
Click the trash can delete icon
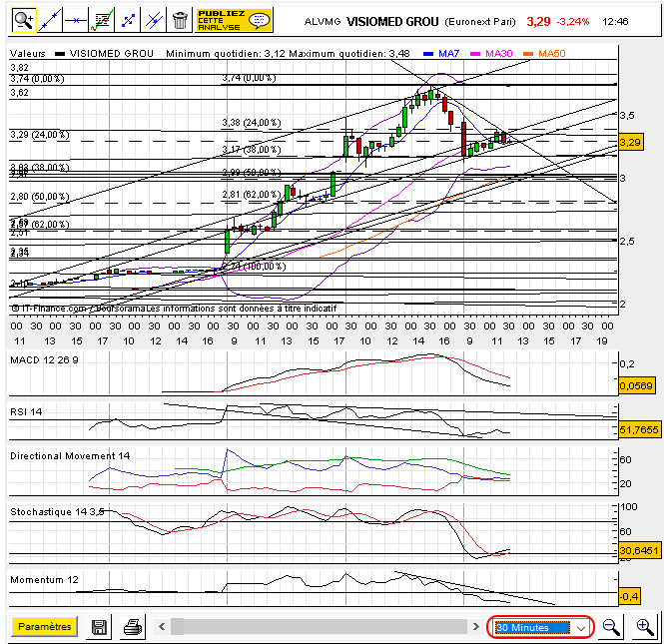[180, 20]
